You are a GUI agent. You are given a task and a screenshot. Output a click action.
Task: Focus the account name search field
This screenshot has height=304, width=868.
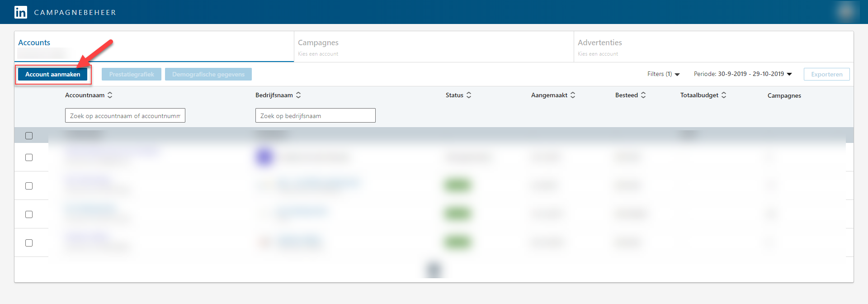125,115
